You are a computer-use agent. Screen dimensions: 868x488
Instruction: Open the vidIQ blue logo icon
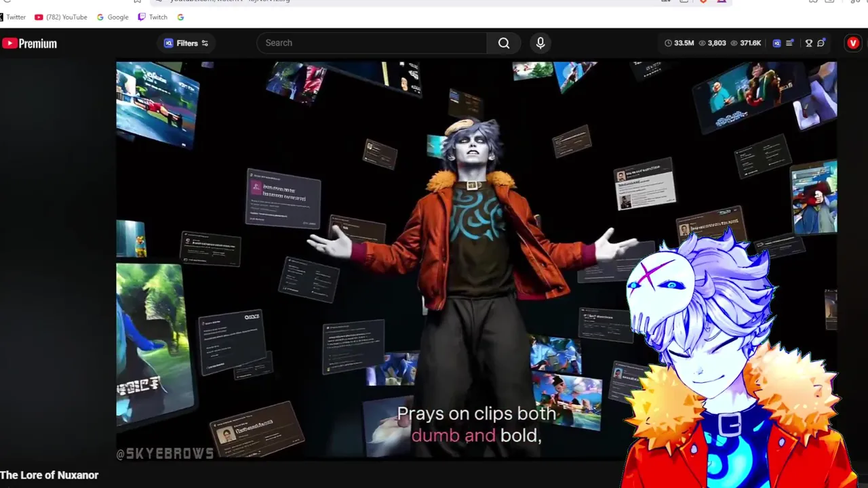(777, 43)
